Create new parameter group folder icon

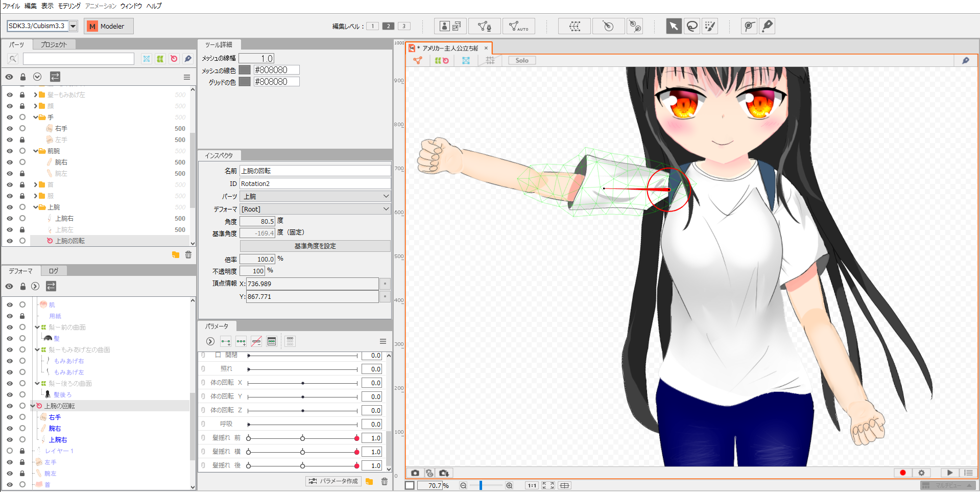pyautogui.click(x=369, y=481)
